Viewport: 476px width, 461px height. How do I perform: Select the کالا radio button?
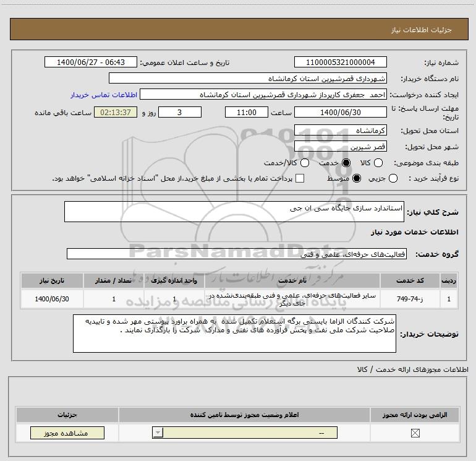pyautogui.click(x=378, y=163)
